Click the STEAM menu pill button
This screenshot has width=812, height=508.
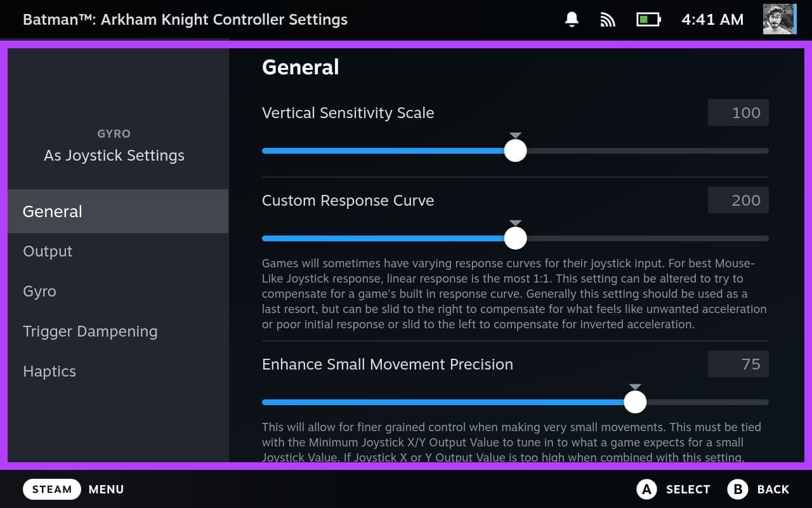pos(52,489)
